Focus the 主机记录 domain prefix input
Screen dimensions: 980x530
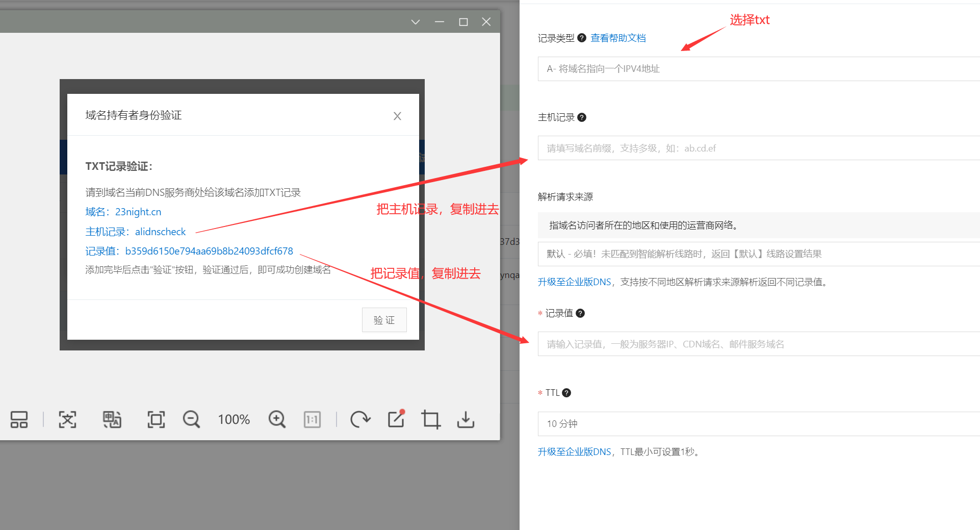pyautogui.click(x=759, y=148)
